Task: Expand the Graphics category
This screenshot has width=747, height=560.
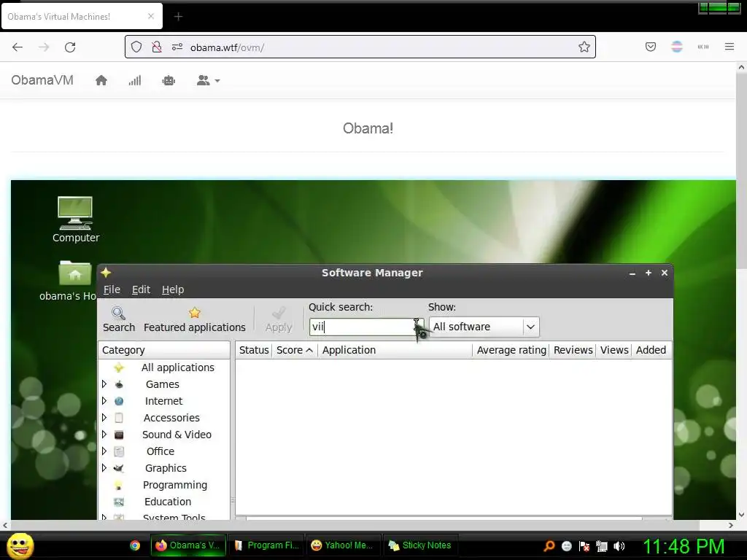Action: (104, 468)
